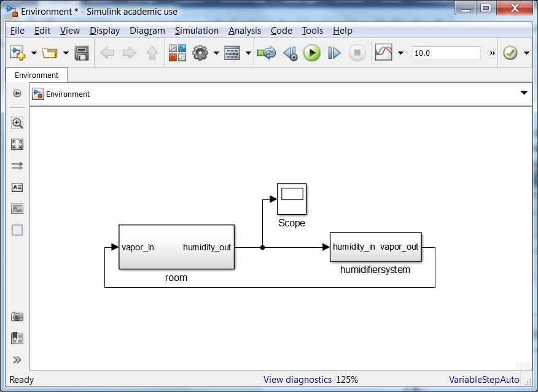The width and height of the screenshot is (538, 392).
Task: Click the Zoom tool in palette
Action: [x=17, y=123]
